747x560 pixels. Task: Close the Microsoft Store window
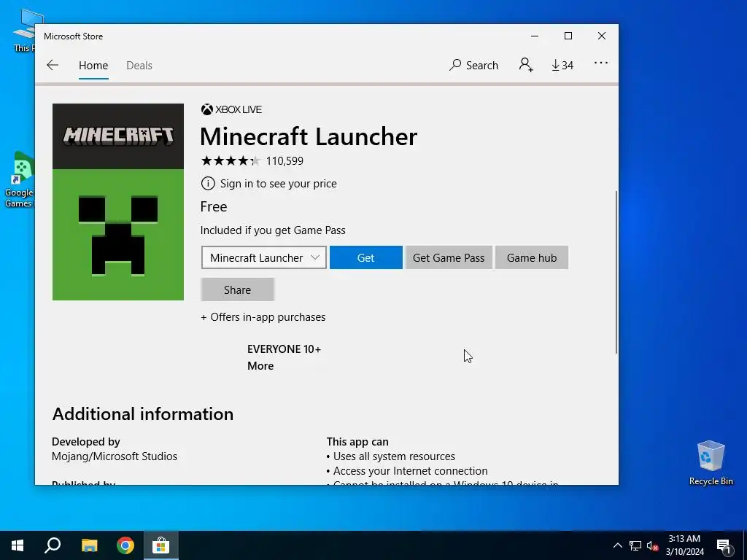pos(602,36)
